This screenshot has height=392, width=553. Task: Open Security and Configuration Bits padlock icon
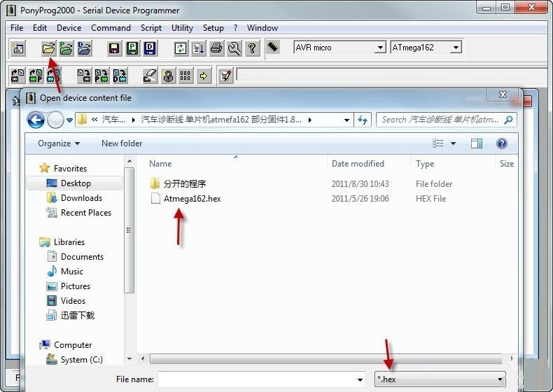[168, 76]
